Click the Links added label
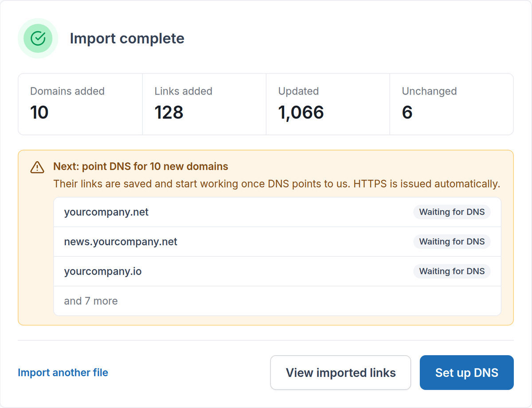The width and height of the screenshot is (532, 408). 184,91
